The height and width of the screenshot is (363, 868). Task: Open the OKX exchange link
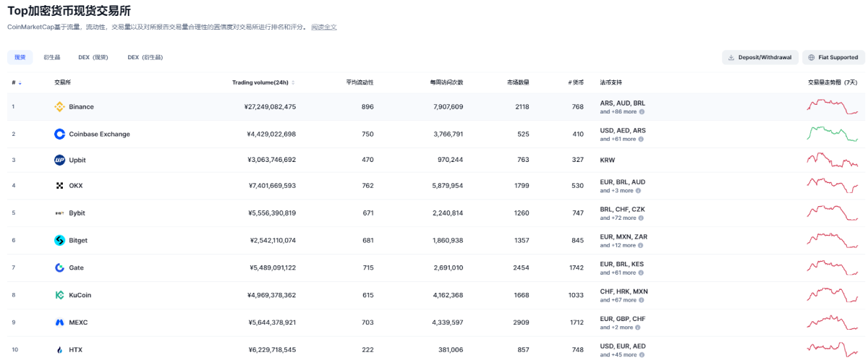point(76,186)
